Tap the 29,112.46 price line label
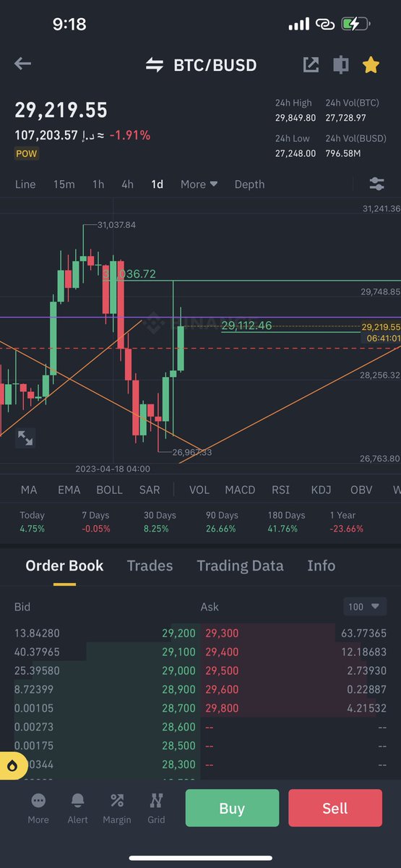 pyautogui.click(x=246, y=325)
